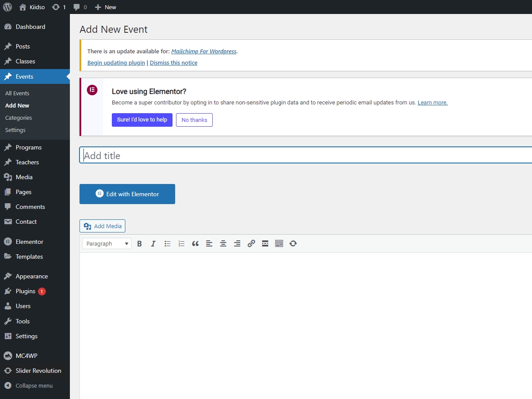The height and width of the screenshot is (399, 532).
Task: Insert a bulleted list
Action: [x=167, y=244]
